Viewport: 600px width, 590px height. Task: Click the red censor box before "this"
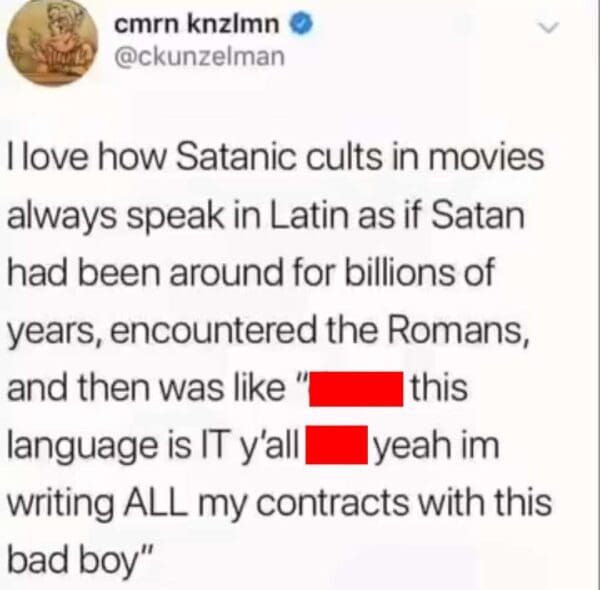point(356,388)
